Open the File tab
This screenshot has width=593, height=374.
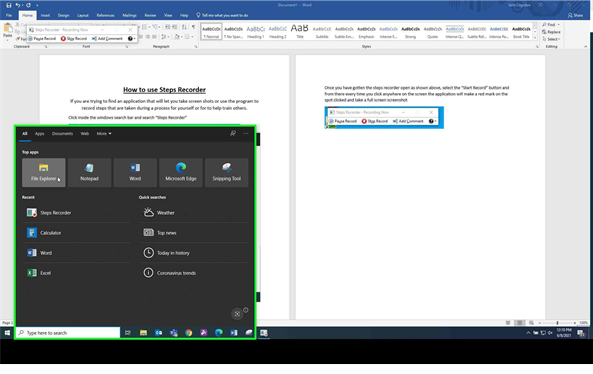(x=9, y=16)
